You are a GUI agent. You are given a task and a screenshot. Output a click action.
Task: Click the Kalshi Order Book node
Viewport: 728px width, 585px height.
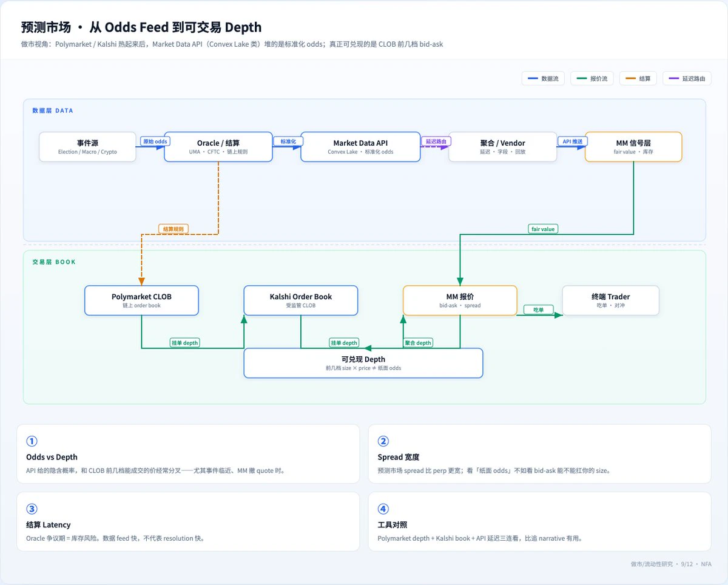(301, 300)
